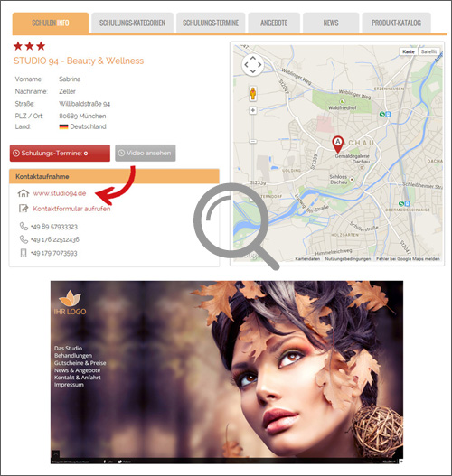Click the Schulen Info tab
452x476 pixels.
tap(51, 23)
